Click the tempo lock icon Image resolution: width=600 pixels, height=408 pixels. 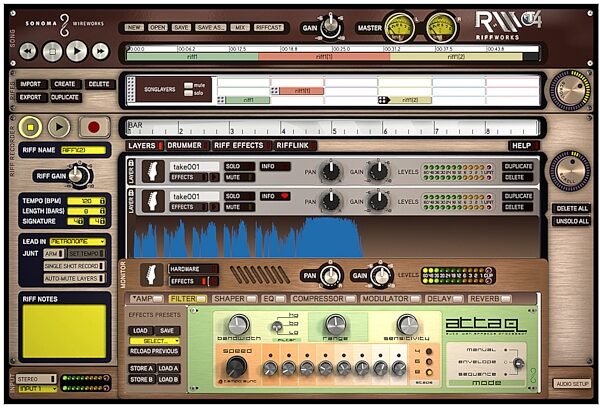click(103, 201)
